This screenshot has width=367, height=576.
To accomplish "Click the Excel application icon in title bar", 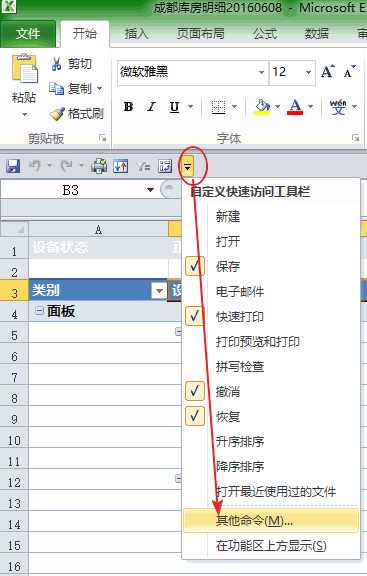I will point(9,6).
